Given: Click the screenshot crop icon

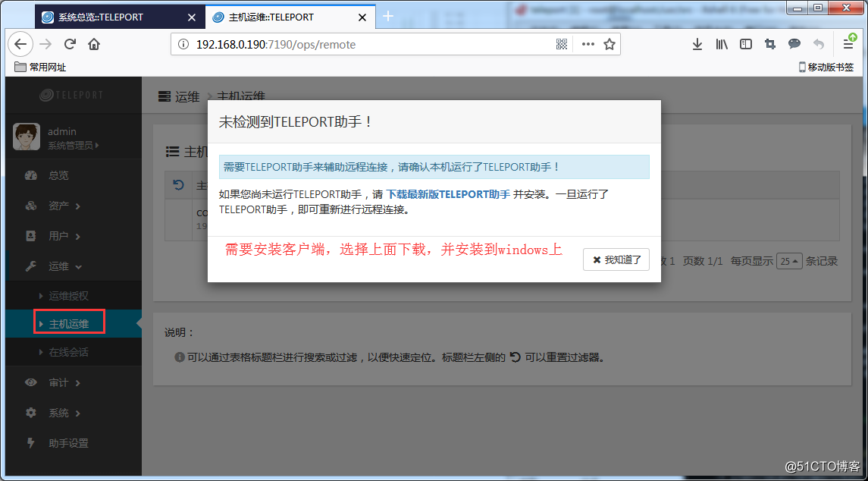Looking at the screenshot, I should pyautogui.click(x=770, y=44).
